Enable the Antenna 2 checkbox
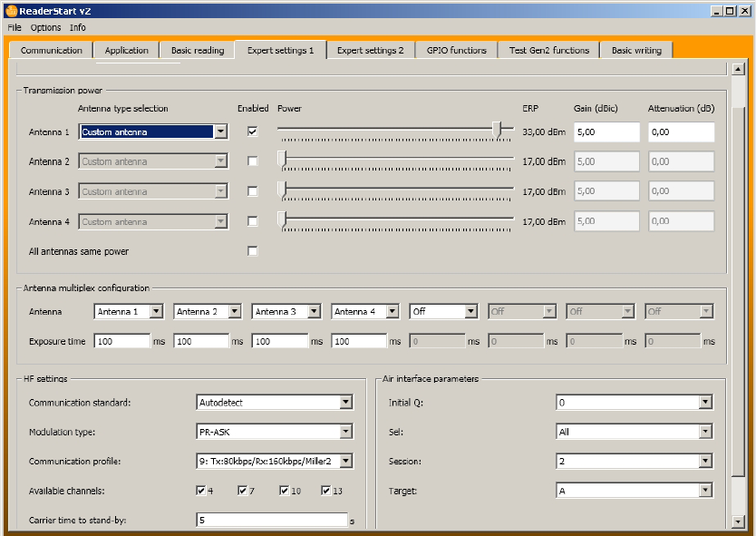The height and width of the screenshot is (536, 756). tap(253, 161)
